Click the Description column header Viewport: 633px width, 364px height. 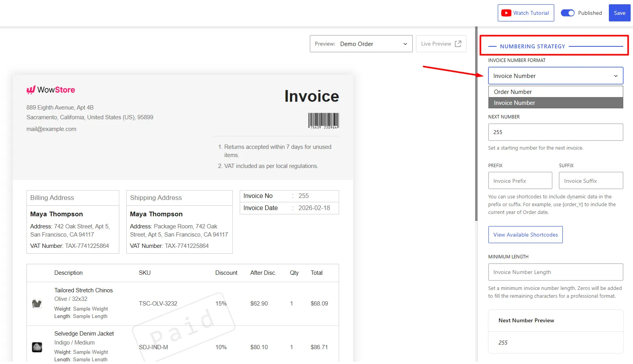68,273
